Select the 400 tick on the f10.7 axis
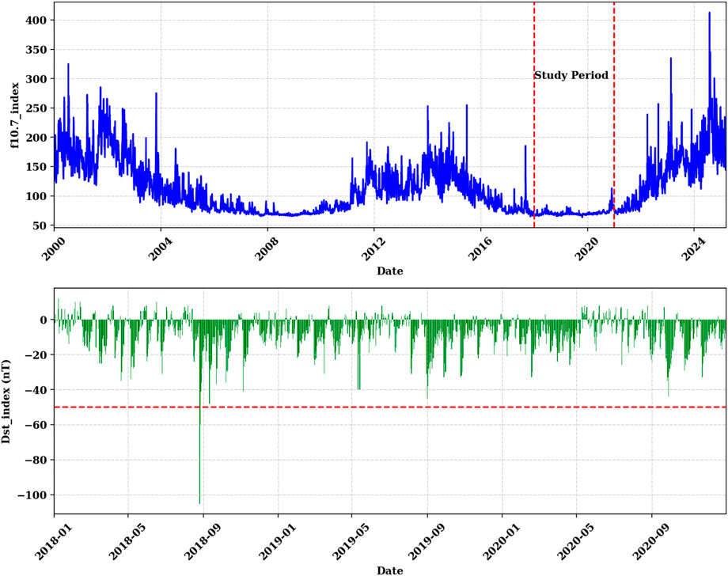This screenshot has height=576, width=728. [35, 19]
